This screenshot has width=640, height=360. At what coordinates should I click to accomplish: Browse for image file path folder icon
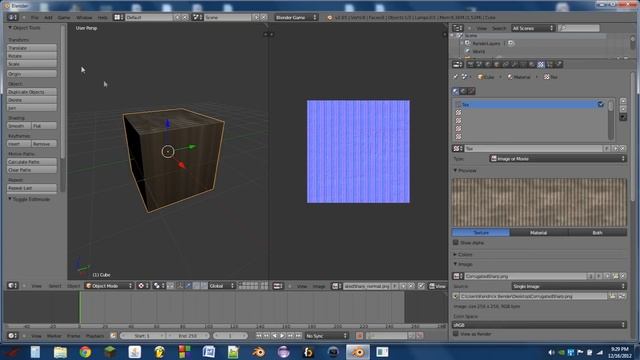(612, 296)
